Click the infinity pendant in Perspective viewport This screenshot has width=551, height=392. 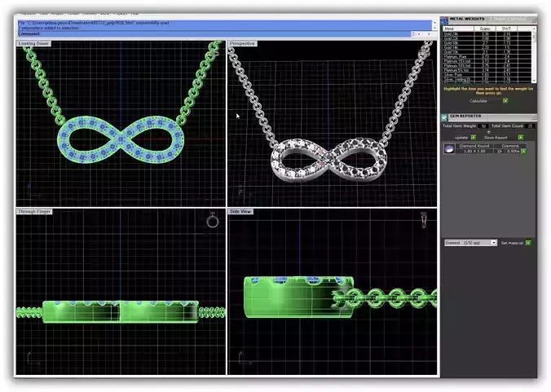328,160
